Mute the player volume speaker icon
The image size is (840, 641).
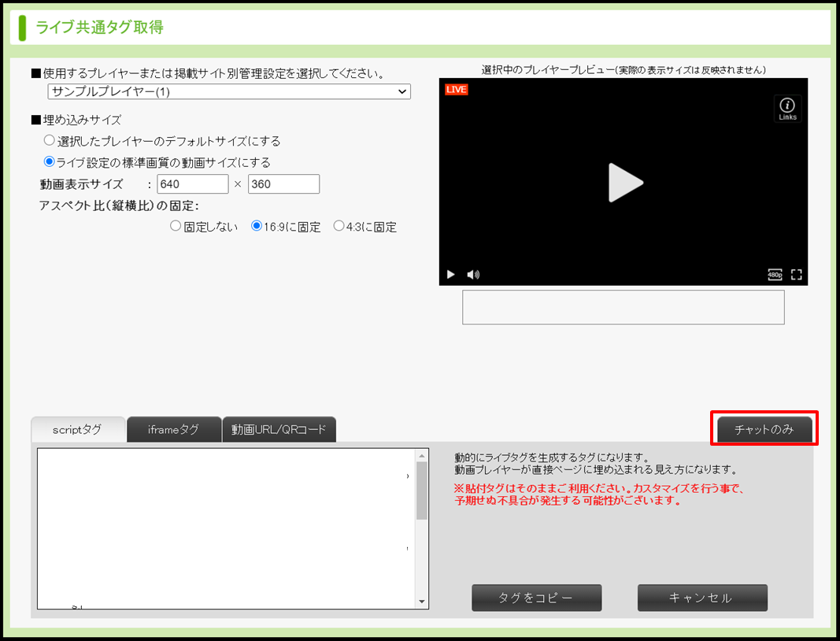pyautogui.click(x=473, y=274)
